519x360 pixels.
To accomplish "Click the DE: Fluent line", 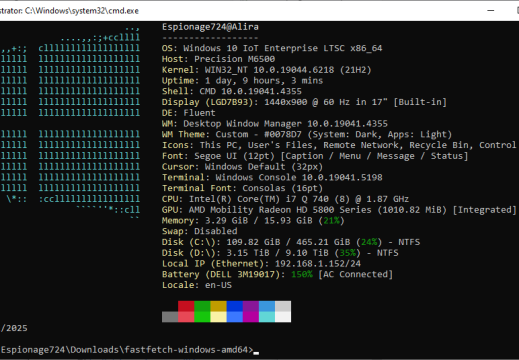I will (x=189, y=113).
